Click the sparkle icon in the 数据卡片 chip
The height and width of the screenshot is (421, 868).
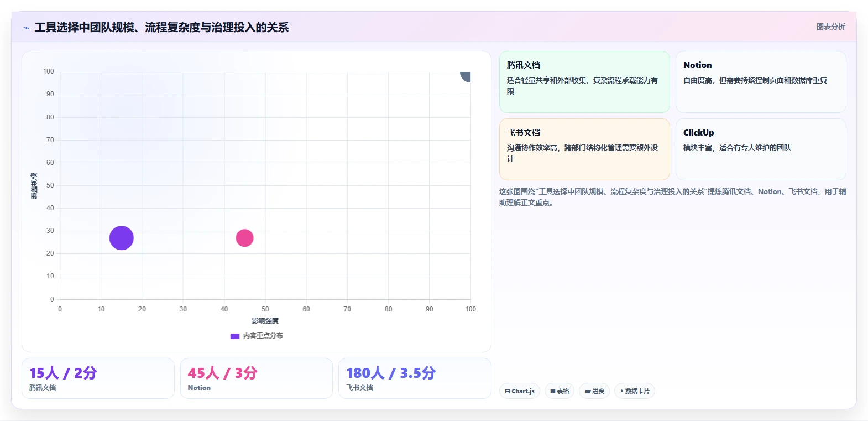(x=622, y=391)
